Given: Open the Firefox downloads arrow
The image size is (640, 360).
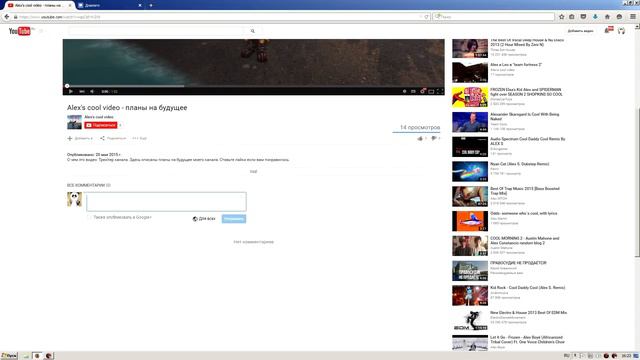Looking at the screenshot, I should pyautogui.click(x=595, y=17).
